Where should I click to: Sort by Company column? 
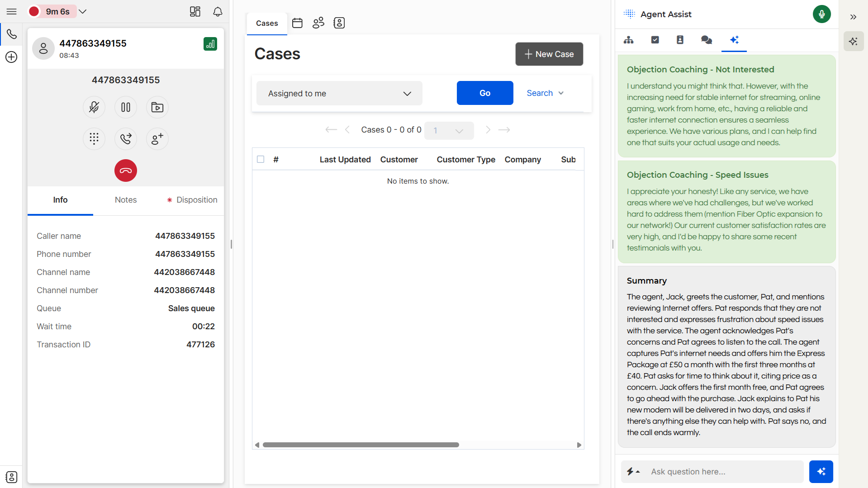(523, 160)
